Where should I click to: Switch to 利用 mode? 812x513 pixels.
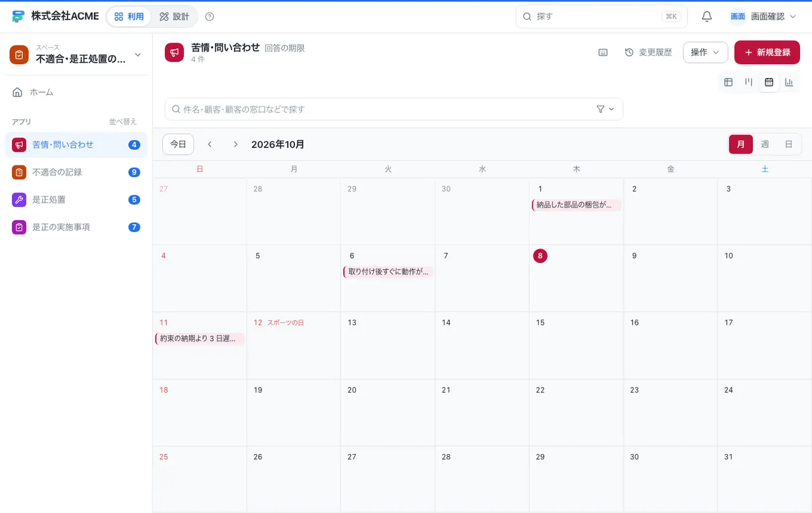(x=129, y=16)
